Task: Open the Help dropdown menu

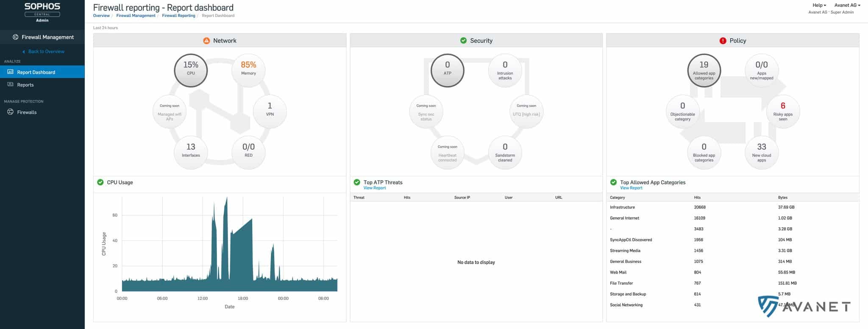Action: point(819,5)
